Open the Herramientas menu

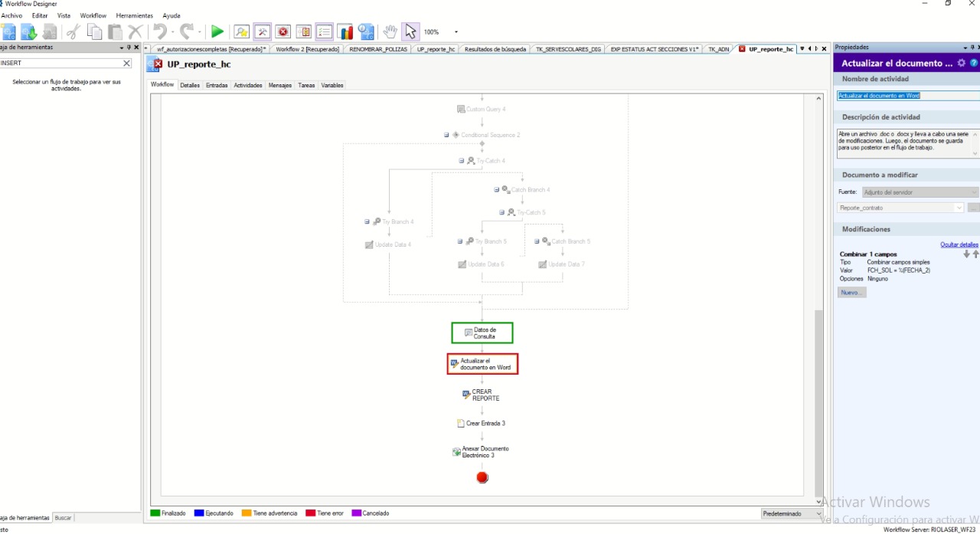[x=134, y=15]
